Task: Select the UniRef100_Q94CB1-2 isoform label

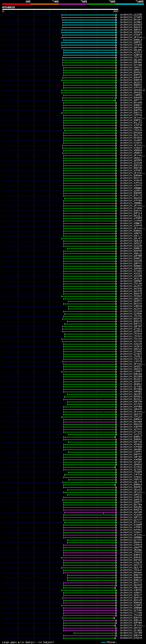Action: 132,90
